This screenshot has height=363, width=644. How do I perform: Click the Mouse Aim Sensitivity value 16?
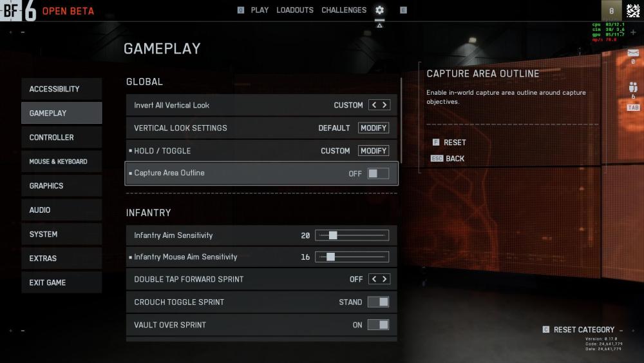pyautogui.click(x=305, y=257)
